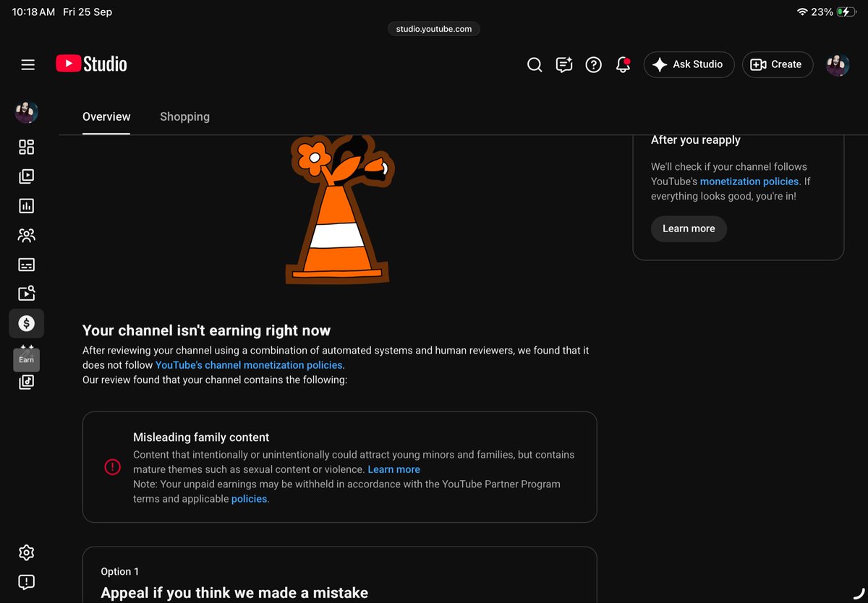Open the Audio library sidebar icon
This screenshot has width=868, height=603.
tap(27, 382)
